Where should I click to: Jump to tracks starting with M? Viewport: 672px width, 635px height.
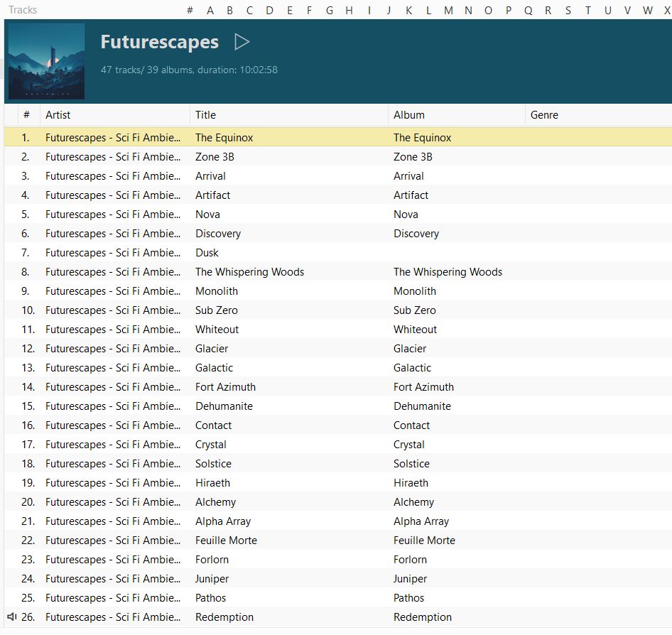click(448, 10)
